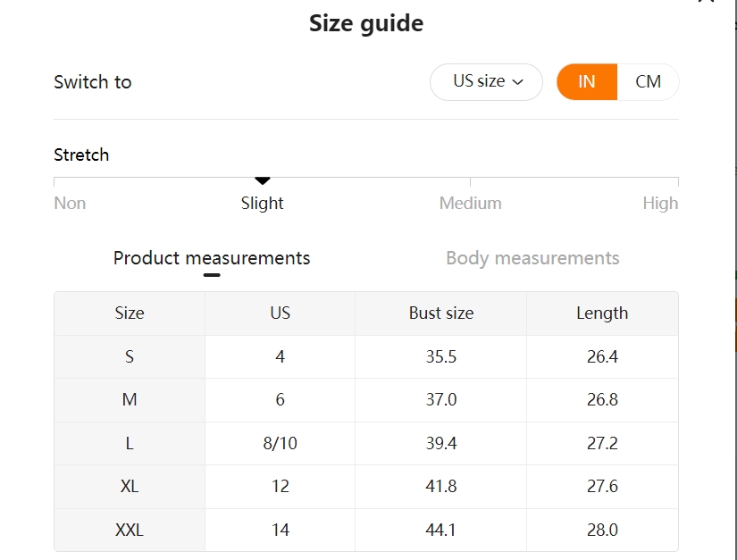Click the US size dropdown chevron
The image size is (737, 560).
point(517,82)
